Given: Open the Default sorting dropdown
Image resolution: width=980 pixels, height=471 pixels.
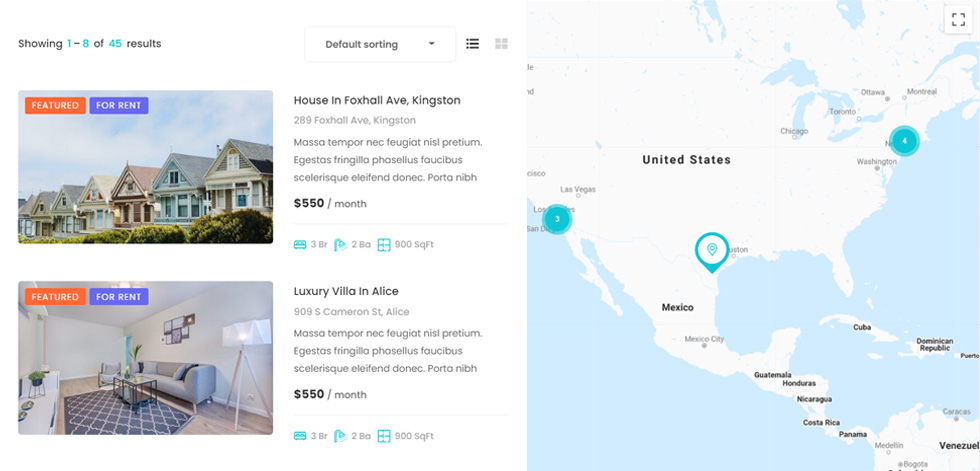Looking at the screenshot, I should 380,44.
